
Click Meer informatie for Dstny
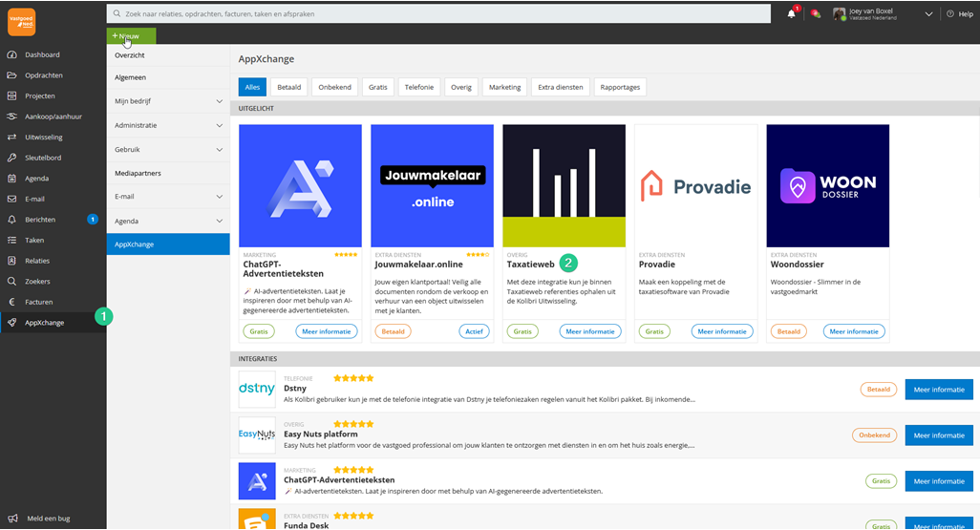938,389
